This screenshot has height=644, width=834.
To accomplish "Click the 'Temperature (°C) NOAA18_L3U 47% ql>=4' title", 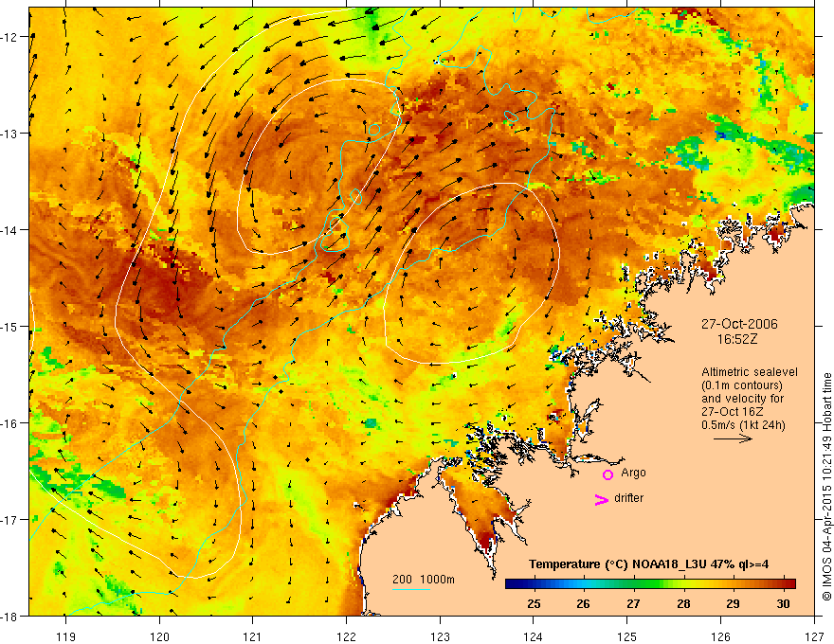I will (x=648, y=564).
